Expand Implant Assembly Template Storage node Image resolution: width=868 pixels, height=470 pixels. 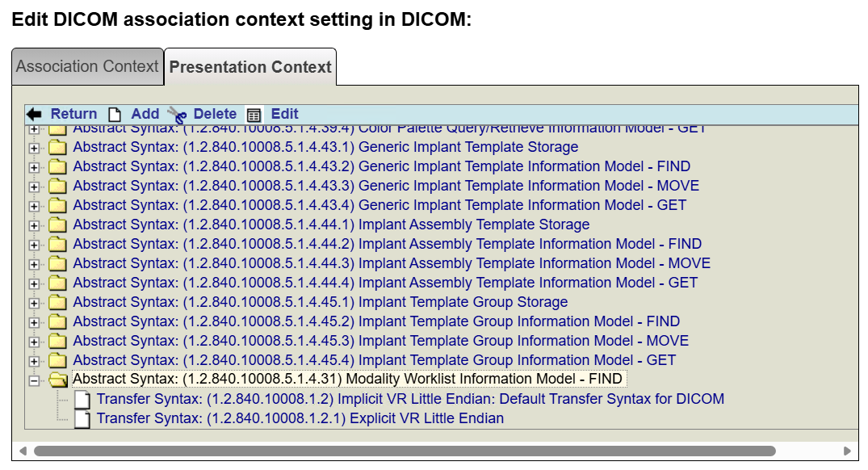point(34,225)
